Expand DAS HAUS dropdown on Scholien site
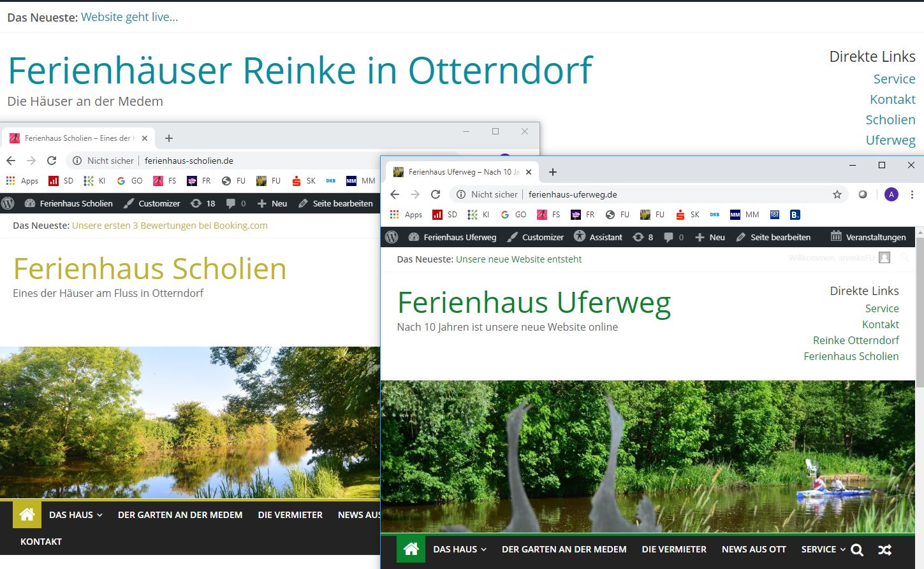924x569 pixels. click(x=75, y=515)
